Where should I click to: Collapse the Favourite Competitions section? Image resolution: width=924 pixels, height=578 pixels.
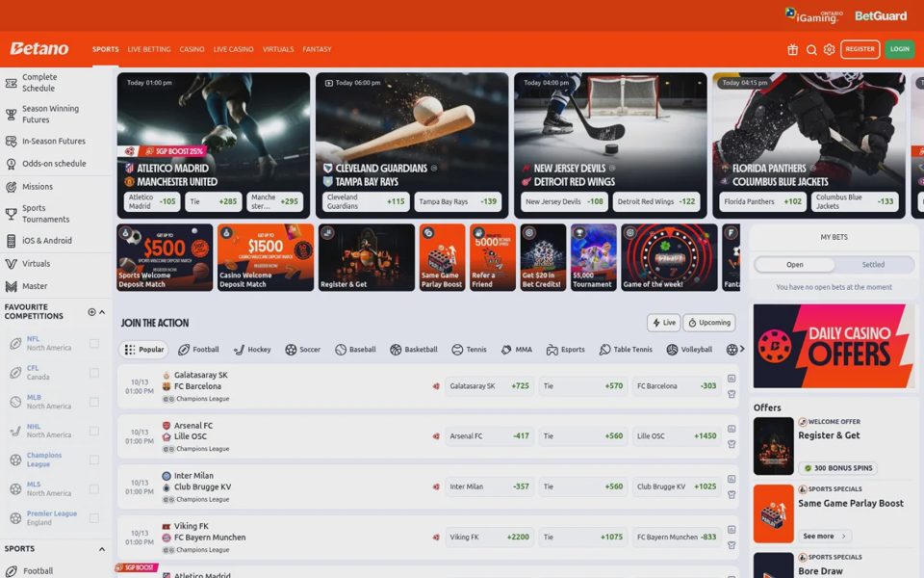pos(102,312)
